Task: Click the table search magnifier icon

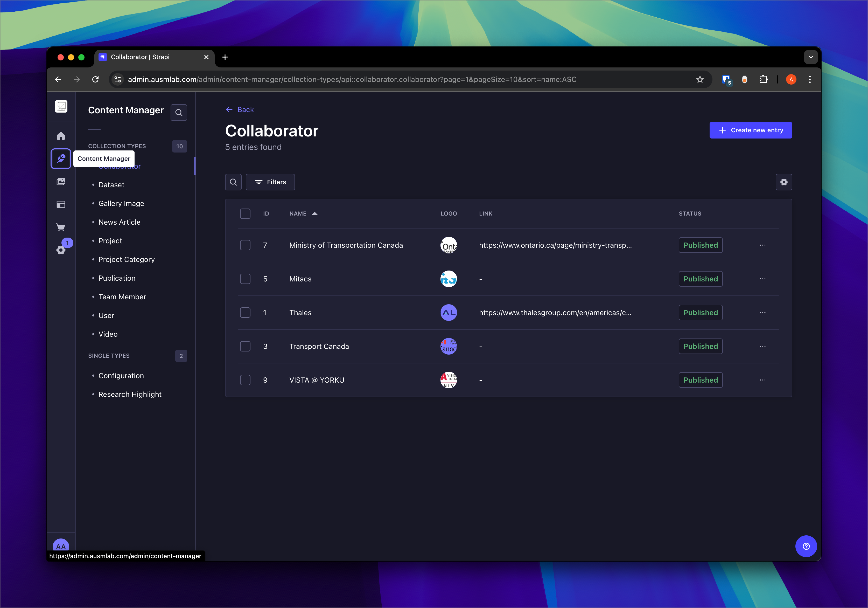Action: coord(233,182)
